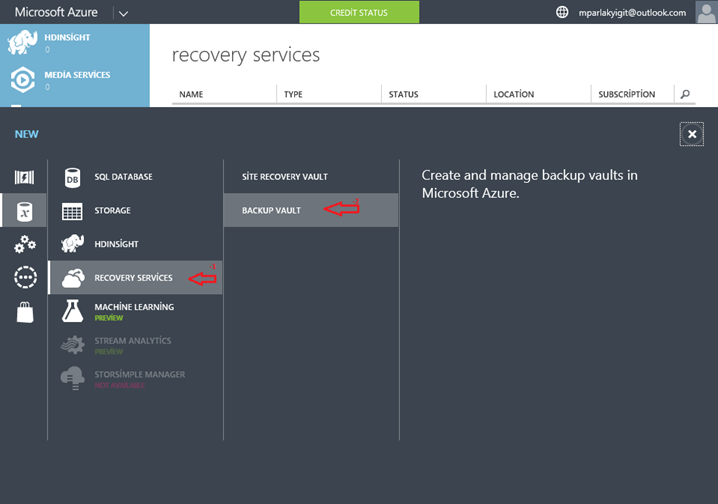Select Site Recovery Vault option
Viewport: 718px width, 504px height.
[311, 177]
